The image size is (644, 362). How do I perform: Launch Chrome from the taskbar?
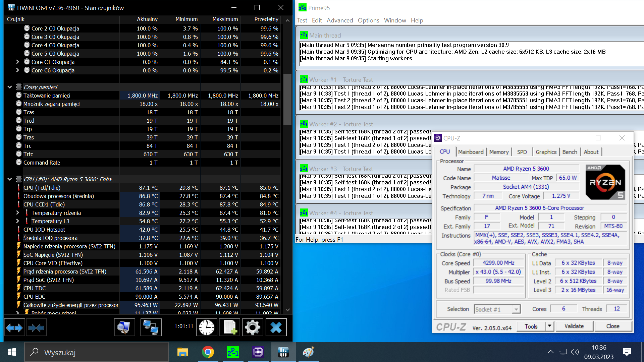(208, 352)
